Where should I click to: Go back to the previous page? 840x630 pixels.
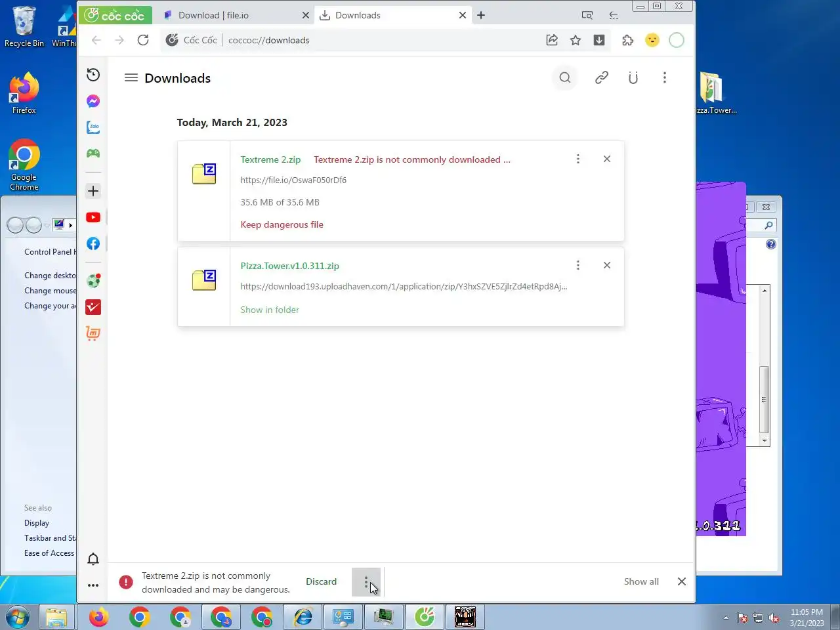click(96, 40)
